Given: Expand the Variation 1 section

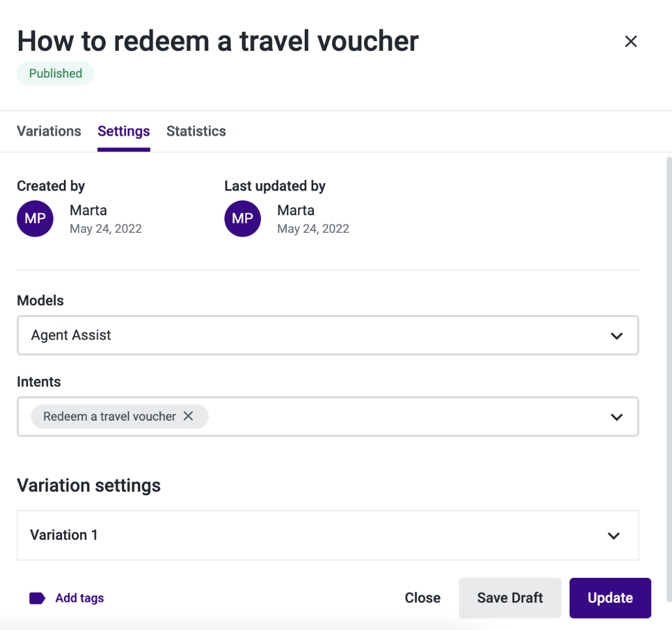Looking at the screenshot, I should (328, 535).
